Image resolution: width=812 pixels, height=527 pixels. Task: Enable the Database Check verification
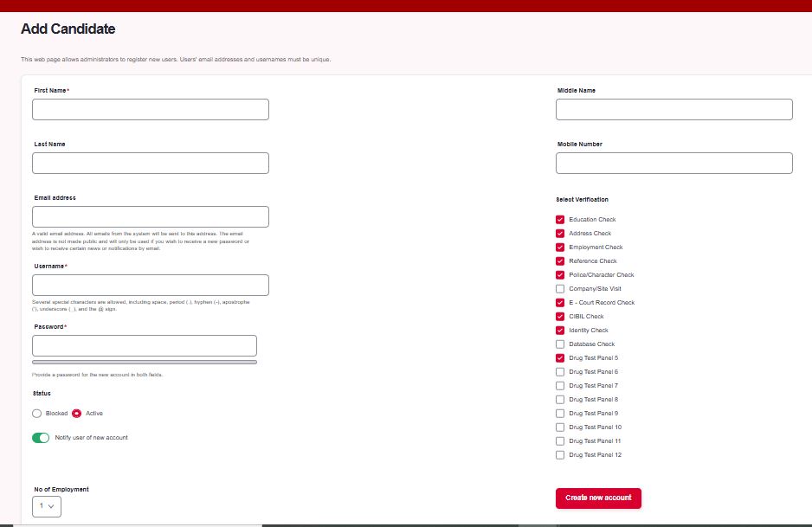(x=560, y=344)
